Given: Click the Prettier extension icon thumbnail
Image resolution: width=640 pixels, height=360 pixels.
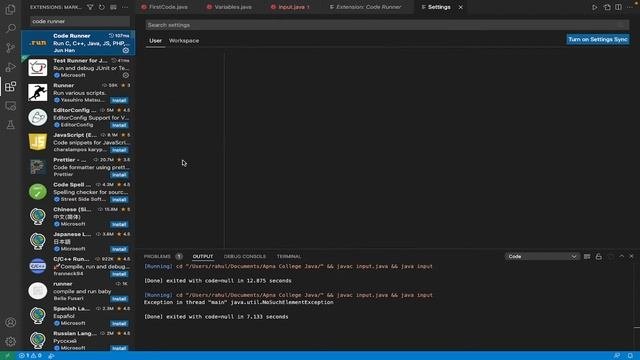Looking at the screenshot, I should pyautogui.click(x=38, y=167).
